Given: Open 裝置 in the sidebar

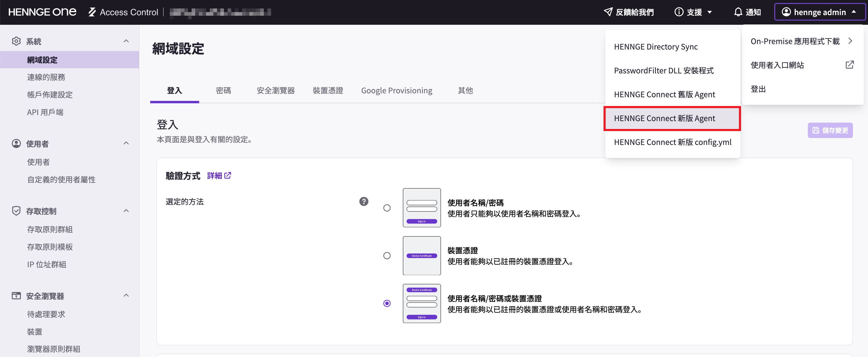Looking at the screenshot, I should pyautogui.click(x=70, y=332).
